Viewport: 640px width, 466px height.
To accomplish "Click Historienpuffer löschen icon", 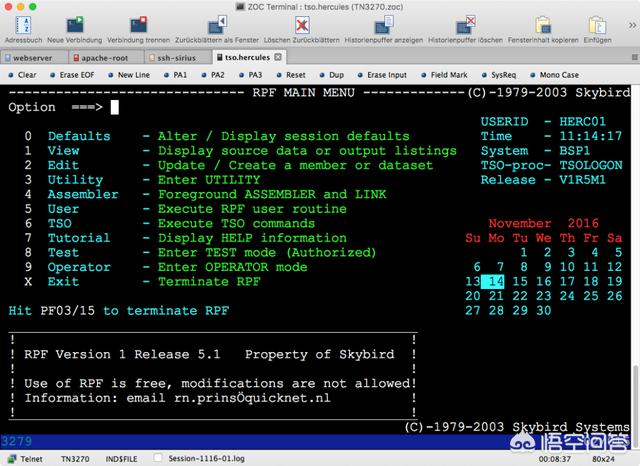I will (465, 25).
